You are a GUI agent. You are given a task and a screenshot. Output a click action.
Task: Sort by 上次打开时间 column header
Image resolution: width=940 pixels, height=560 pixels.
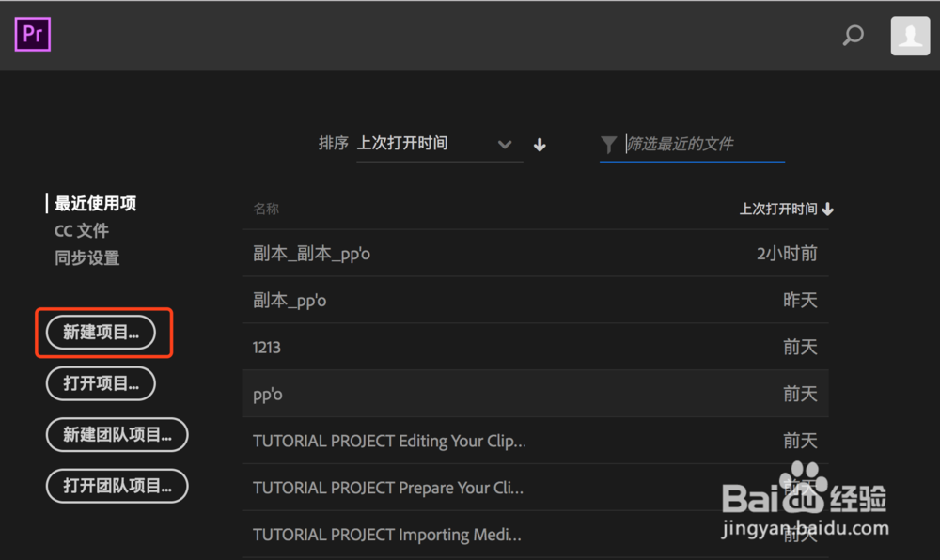pos(786,209)
